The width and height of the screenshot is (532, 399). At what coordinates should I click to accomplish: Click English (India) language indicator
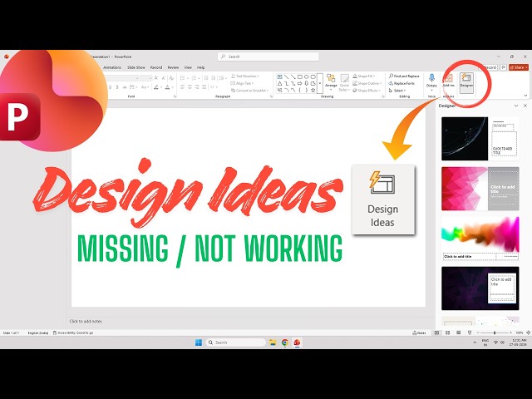coord(37,332)
